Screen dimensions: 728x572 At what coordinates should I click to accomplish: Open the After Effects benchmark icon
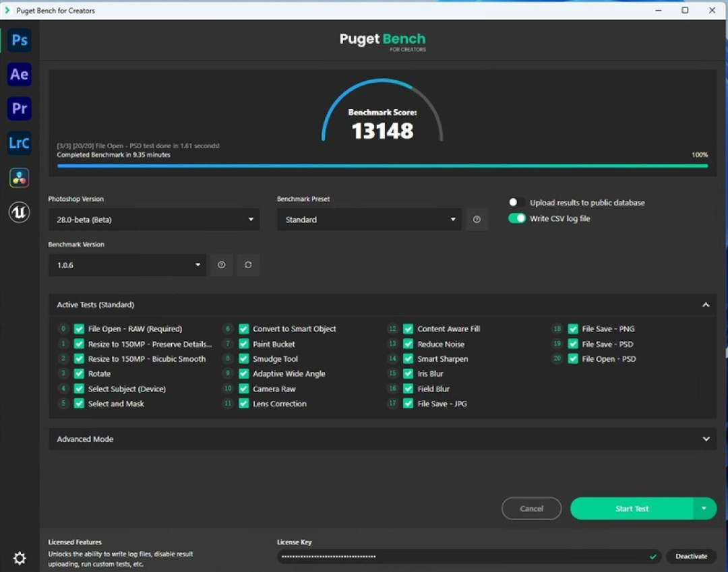[x=19, y=74]
